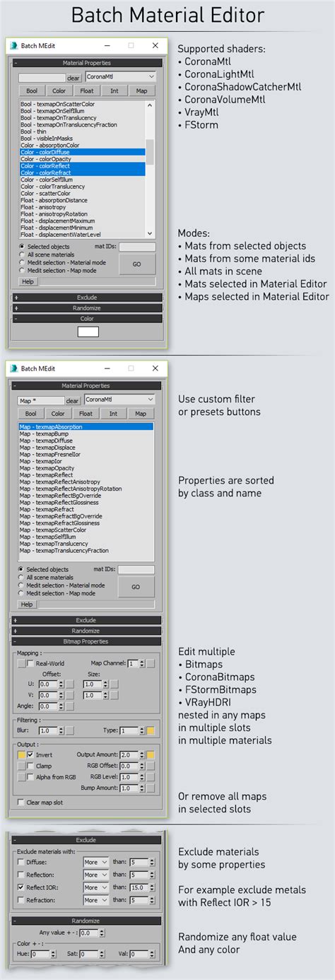Click Bool preset in window listing Color properties
Viewport: 335px width, 980px height.
[32, 91]
